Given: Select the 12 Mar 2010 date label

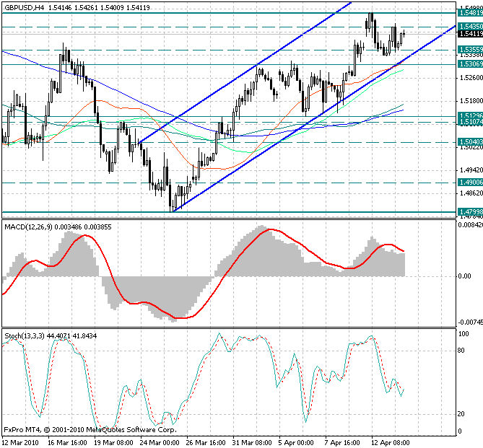Looking at the screenshot, I should click(x=19, y=441).
